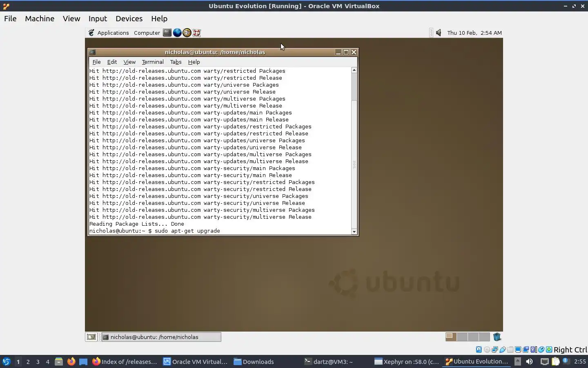Open the terminal Help menu
Screen dimensions: 588x368
click(x=194, y=62)
